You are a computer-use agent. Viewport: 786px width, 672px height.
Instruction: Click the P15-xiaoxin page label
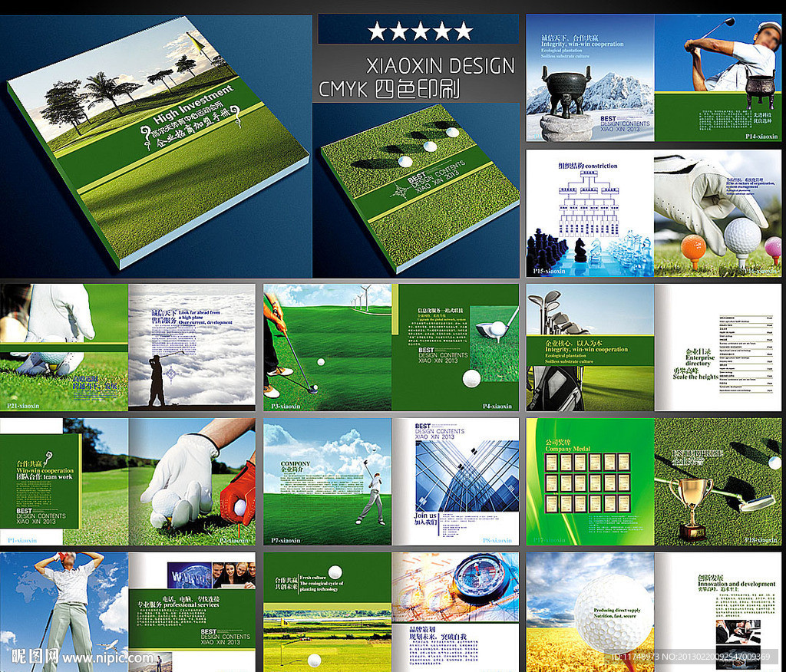550,271
